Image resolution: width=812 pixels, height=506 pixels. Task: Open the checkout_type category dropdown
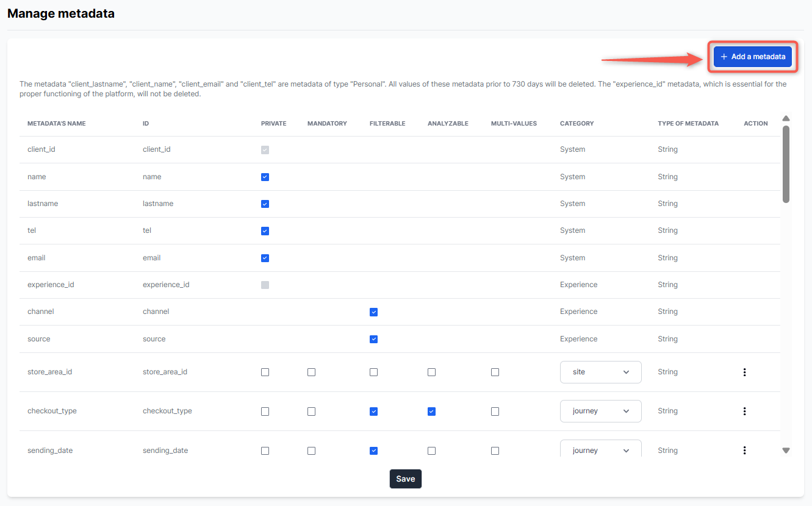pyautogui.click(x=600, y=412)
